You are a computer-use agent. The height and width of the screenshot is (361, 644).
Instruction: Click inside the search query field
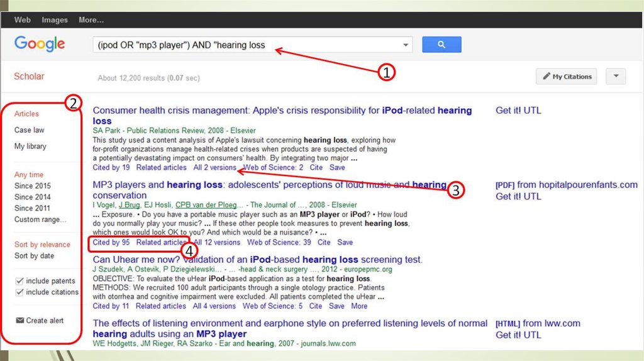(x=245, y=45)
